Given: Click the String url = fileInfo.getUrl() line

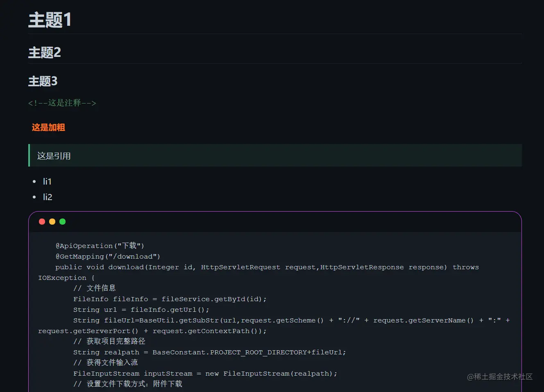Looking at the screenshot, I should [141, 309].
